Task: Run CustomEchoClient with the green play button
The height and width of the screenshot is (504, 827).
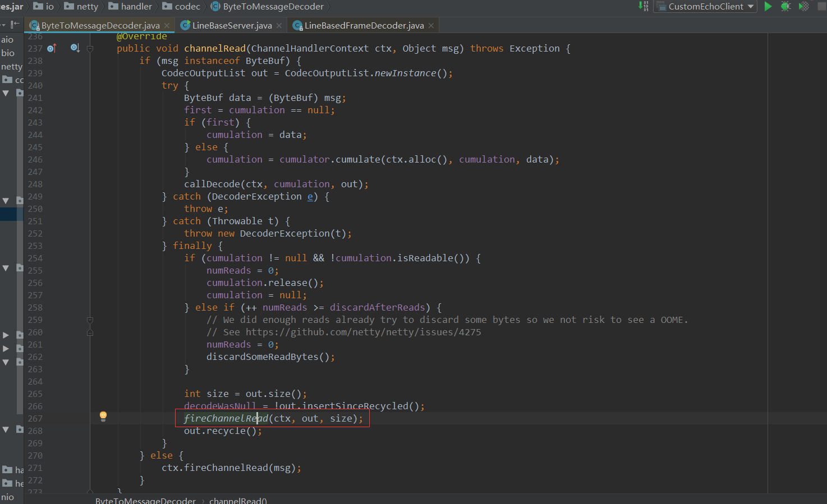Action: 768,6
